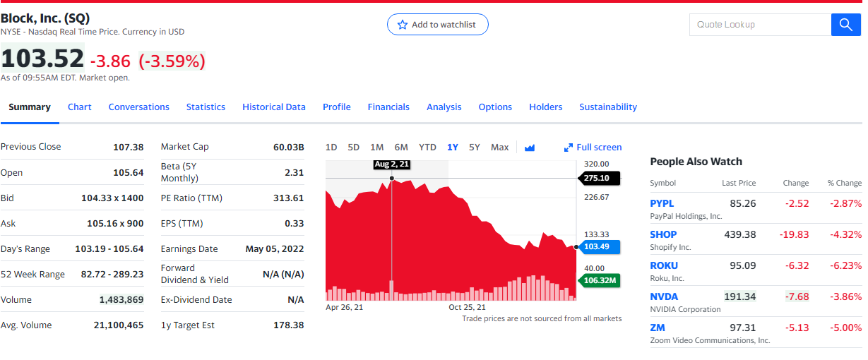Viewport: 868px width, 360px height.
Task: Click the star icon in Add to watchlist
Action: 403,25
